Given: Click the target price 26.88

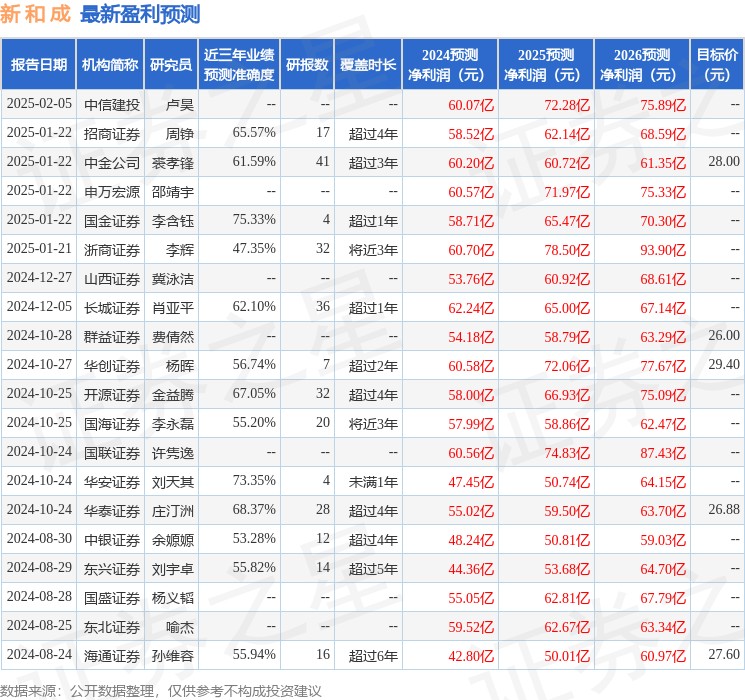Looking at the screenshot, I should click(724, 509).
